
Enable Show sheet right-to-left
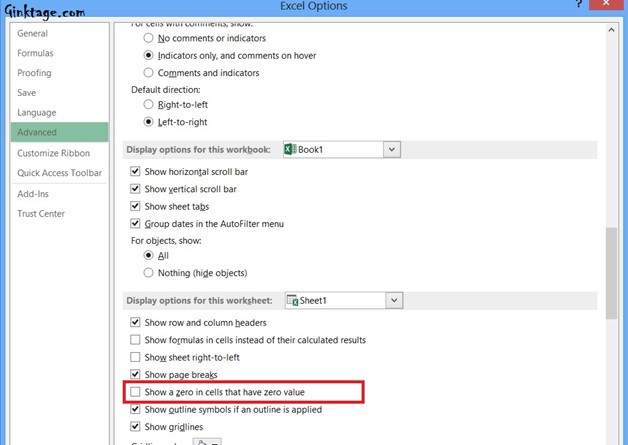pyautogui.click(x=135, y=357)
